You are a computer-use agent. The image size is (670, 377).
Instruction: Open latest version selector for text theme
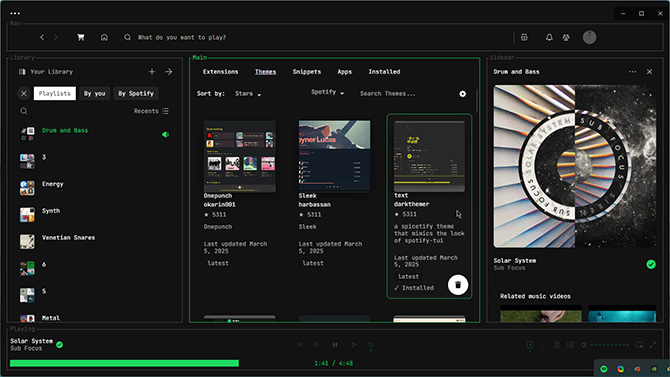[x=408, y=277]
